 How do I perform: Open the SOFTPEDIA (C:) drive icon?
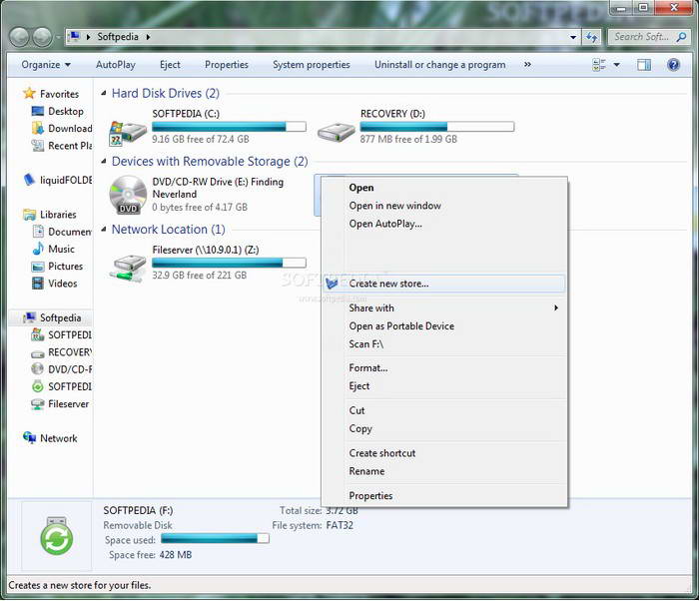point(128,133)
